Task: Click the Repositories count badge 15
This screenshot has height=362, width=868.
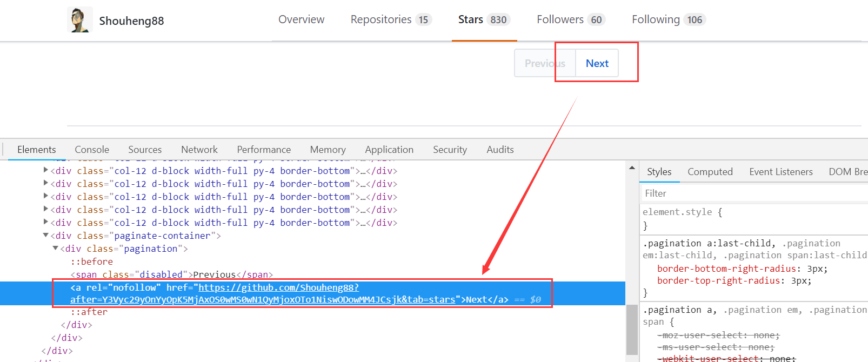Action: (423, 20)
